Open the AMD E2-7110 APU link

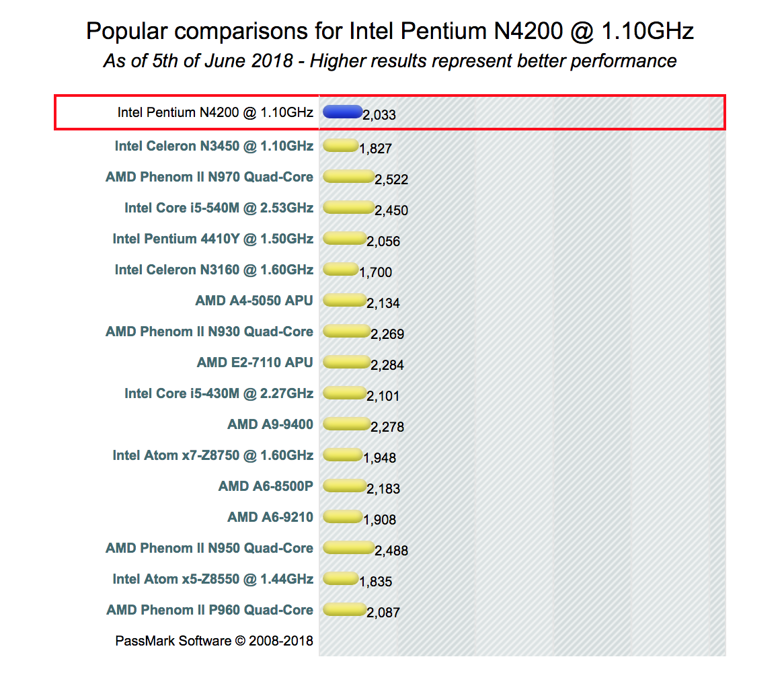coord(255,362)
